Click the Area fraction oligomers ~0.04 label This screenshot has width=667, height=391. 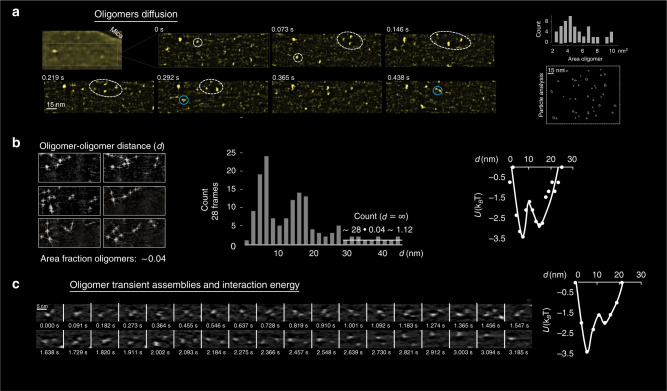[103, 259]
